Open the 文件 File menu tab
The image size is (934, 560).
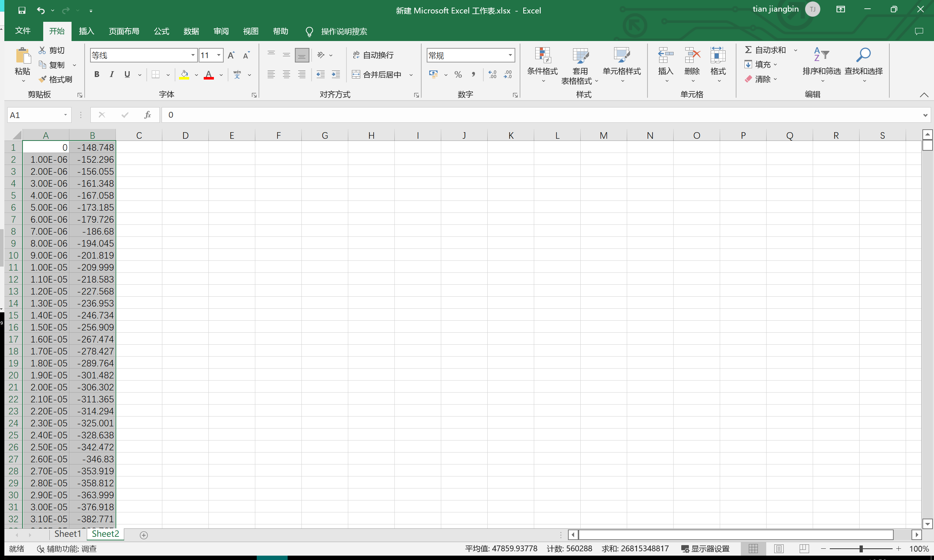(23, 31)
